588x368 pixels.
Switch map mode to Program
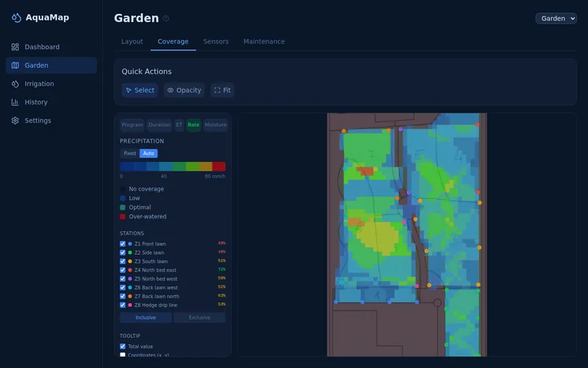point(132,125)
